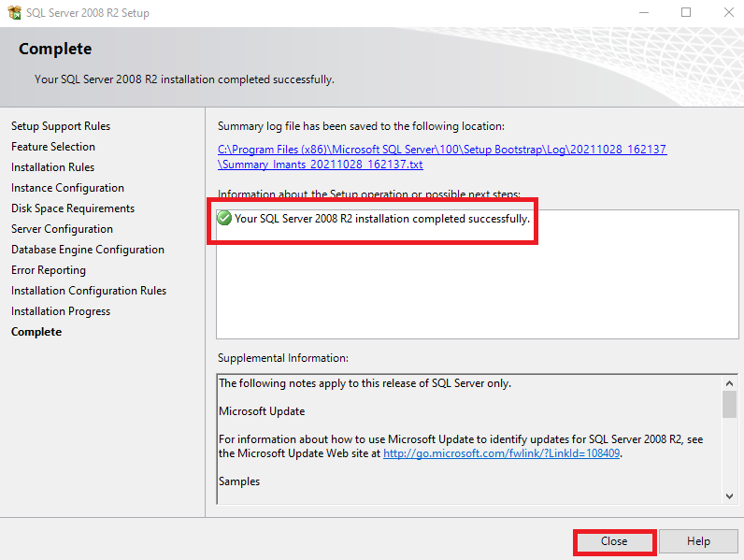Click the Samples heading in notes
This screenshot has width=744, height=560.
pyautogui.click(x=239, y=481)
